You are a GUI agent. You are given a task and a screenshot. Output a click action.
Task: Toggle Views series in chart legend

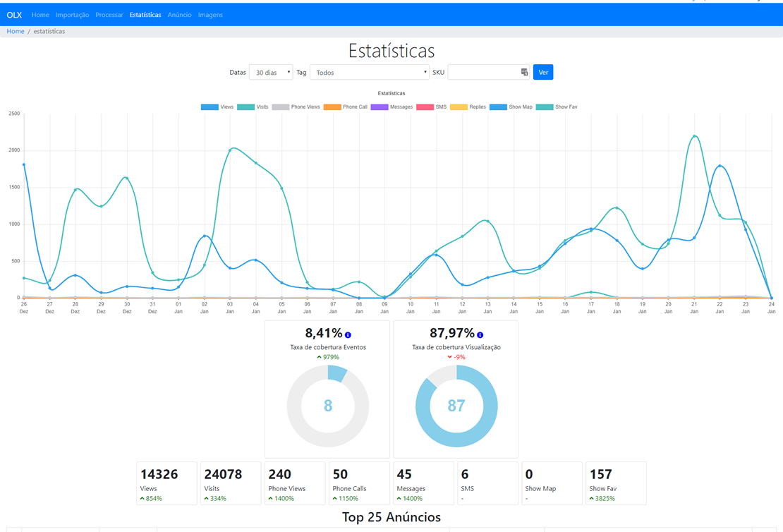point(217,107)
